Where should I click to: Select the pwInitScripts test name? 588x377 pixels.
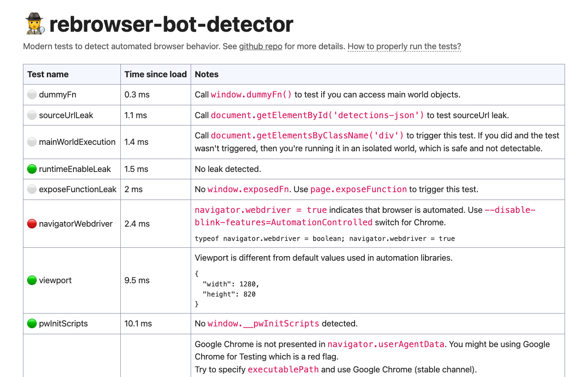63,324
